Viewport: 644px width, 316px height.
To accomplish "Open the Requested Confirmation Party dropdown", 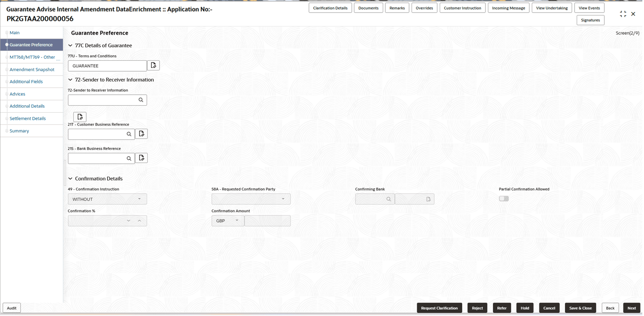I will coord(284,199).
